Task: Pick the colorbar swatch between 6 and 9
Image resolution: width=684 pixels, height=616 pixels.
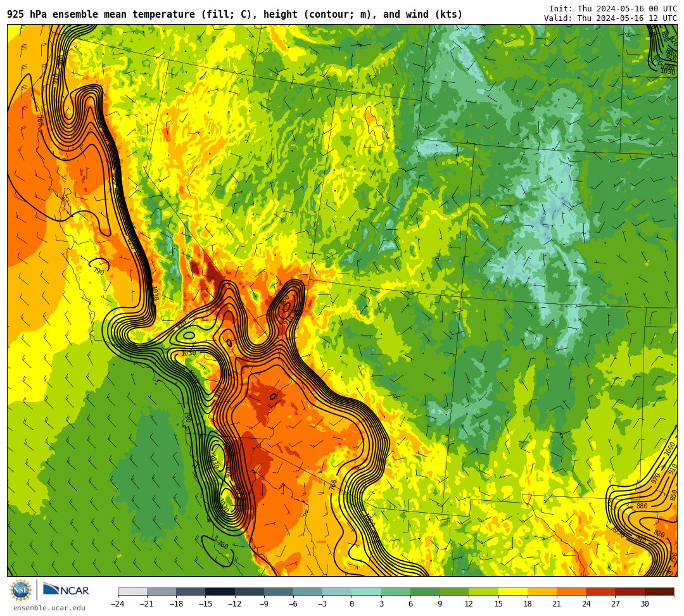Action: [425, 591]
